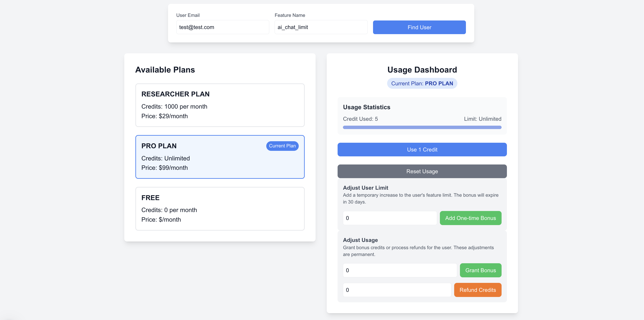The image size is (644, 320).
Task: Select the Pro Plan card
Action: (x=220, y=157)
